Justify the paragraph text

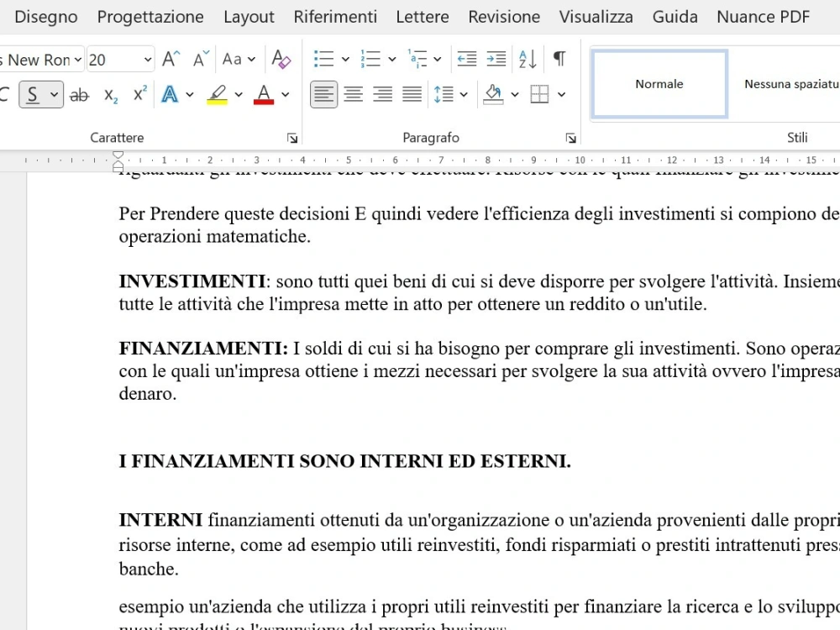[412, 95]
